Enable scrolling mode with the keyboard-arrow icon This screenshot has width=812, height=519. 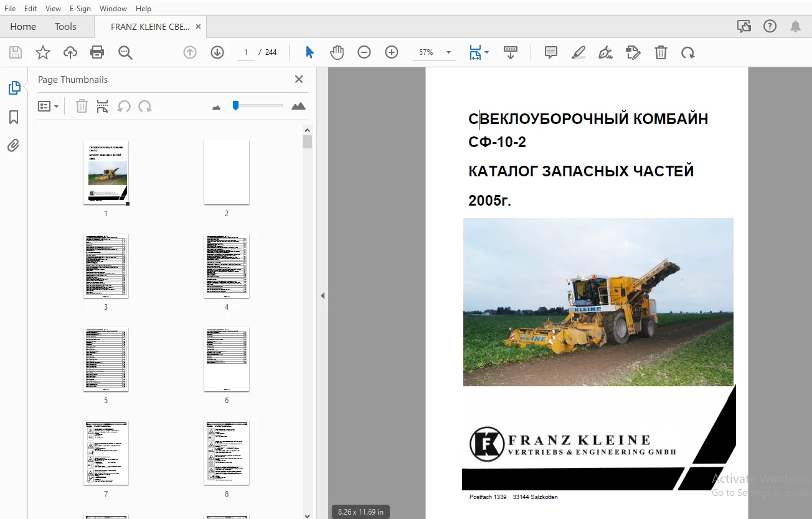[511, 52]
